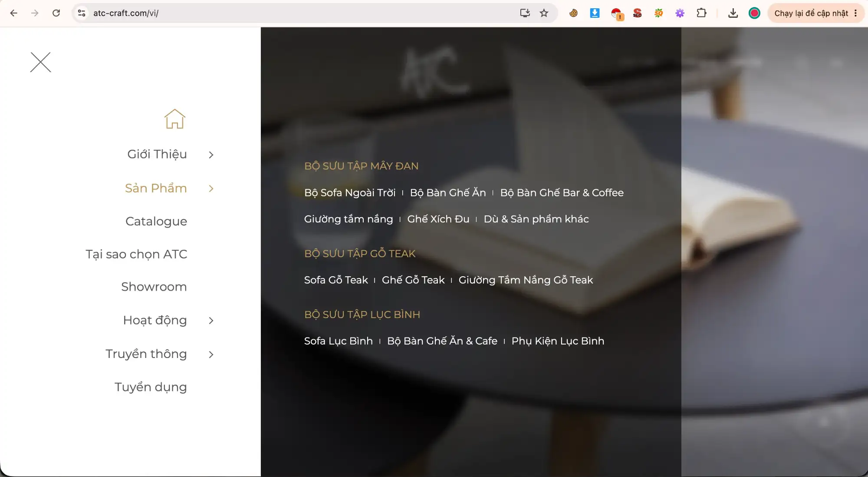Open Bộ Bàn Ghế Ăn & Cafe category

coord(442,341)
